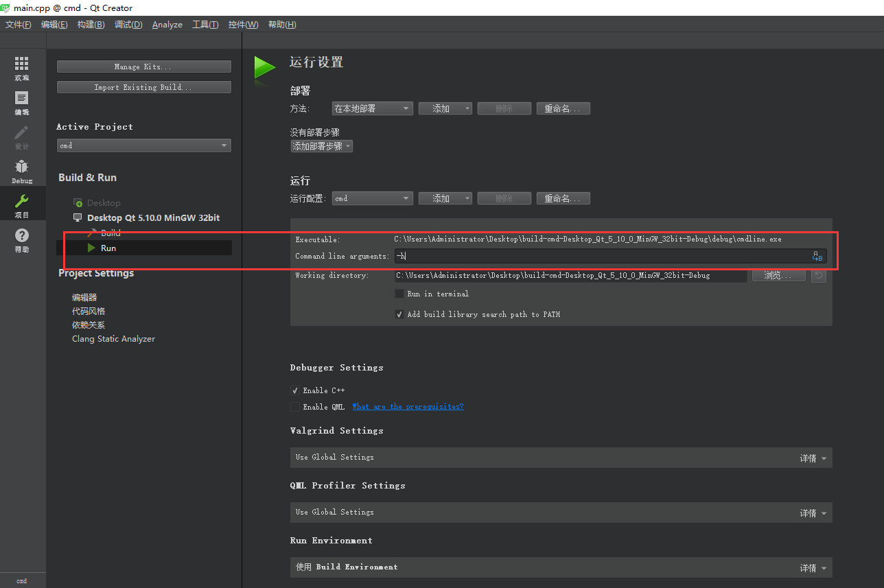Enable the QML debugger checkbox

295,406
